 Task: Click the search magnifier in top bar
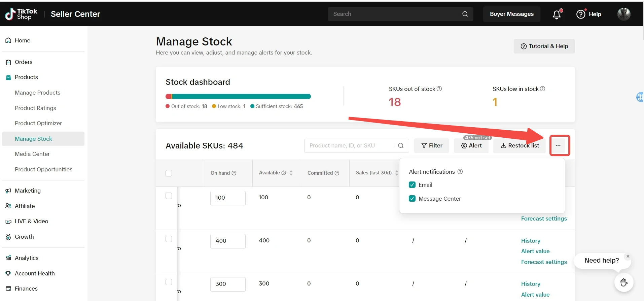click(x=465, y=14)
